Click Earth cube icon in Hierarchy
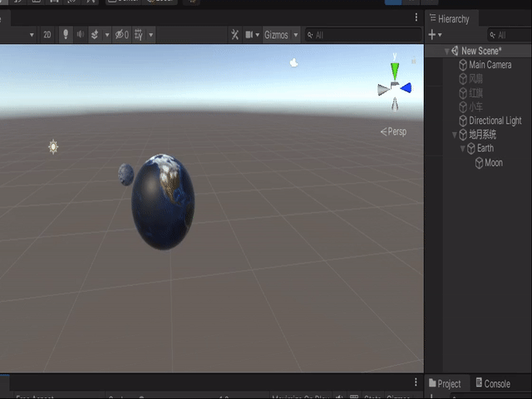This screenshot has height=399, width=532. coord(471,149)
